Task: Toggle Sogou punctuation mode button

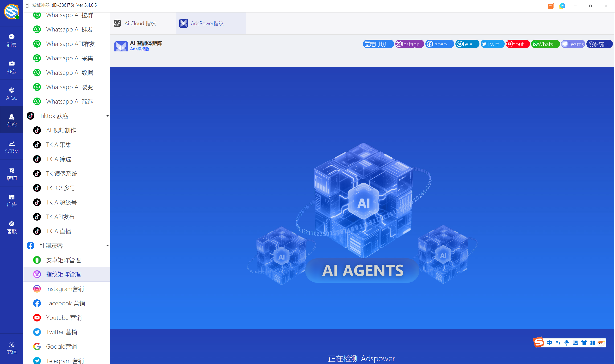Action: (x=558, y=343)
